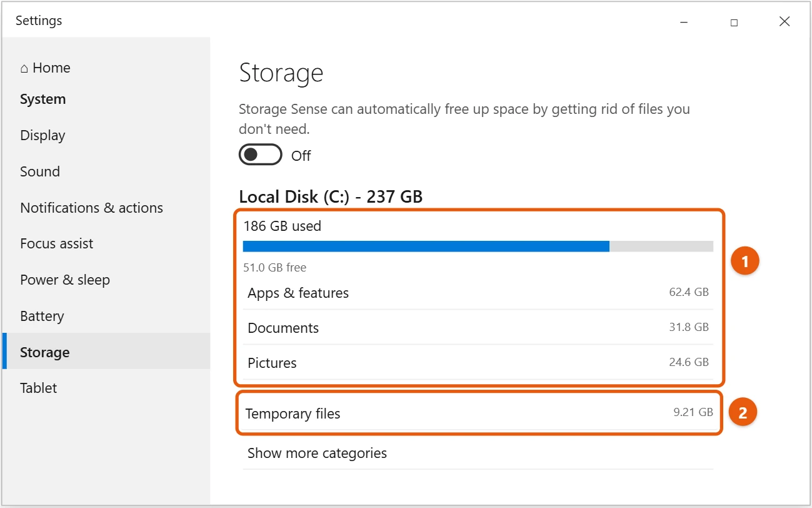This screenshot has height=508, width=812.
Task: Open Notifications & actions settings
Action: (x=91, y=208)
